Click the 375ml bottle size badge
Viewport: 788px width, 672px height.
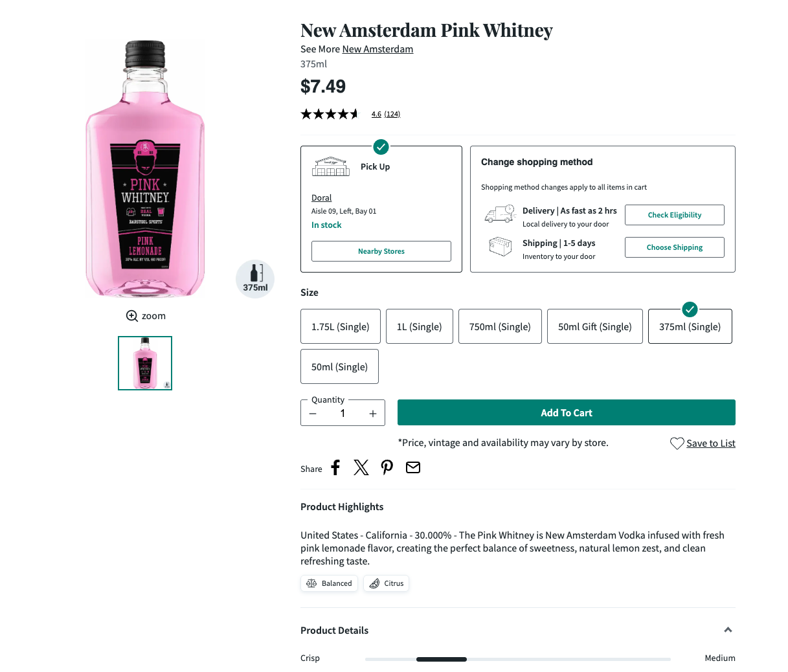pyautogui.click(x=255, y=279)
